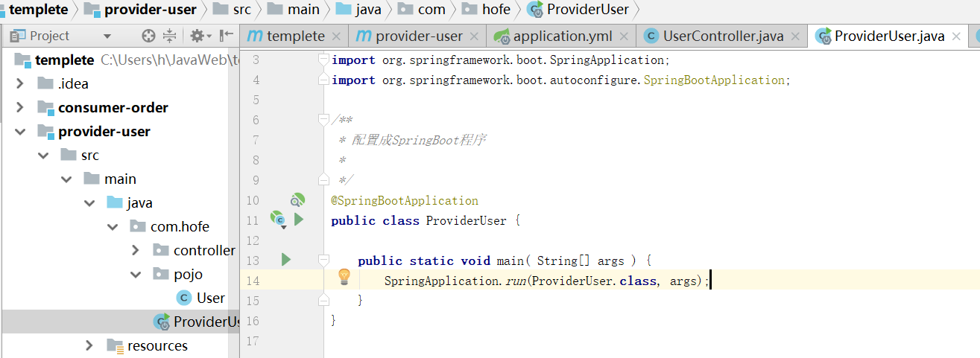The height and width of the screenshot is (358, 980).
Task: Click provider-user in the breadcrumb bar
Action: (151, 10)
